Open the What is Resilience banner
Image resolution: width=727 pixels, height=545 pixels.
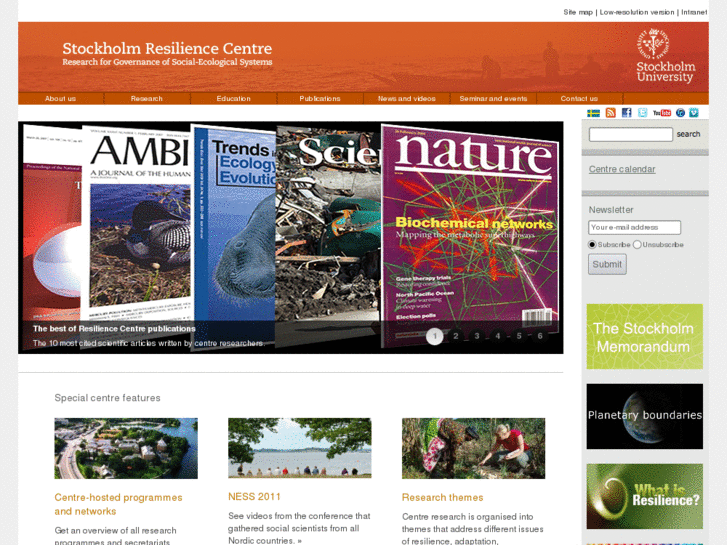644,496
